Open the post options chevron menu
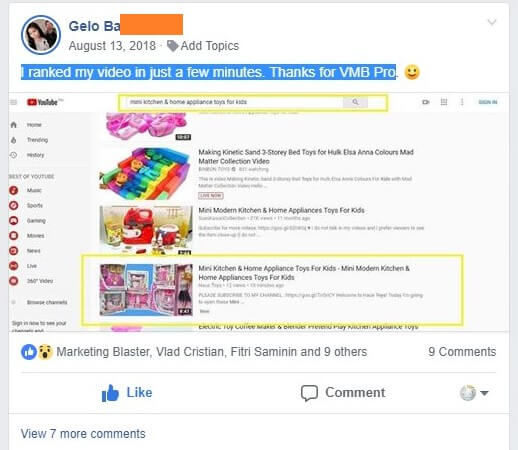Viewport: 518px width, 450px height. pyautogui.click(x=492, y=22)
